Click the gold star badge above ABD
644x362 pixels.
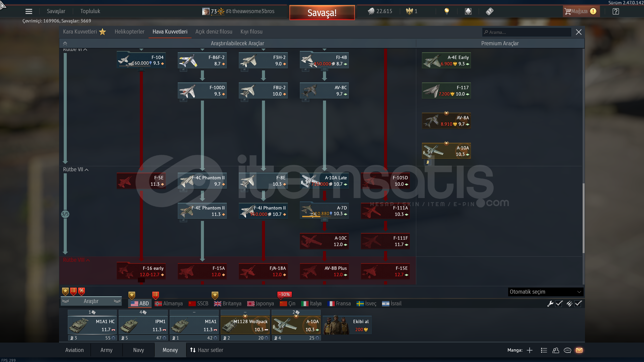point(132,295)
